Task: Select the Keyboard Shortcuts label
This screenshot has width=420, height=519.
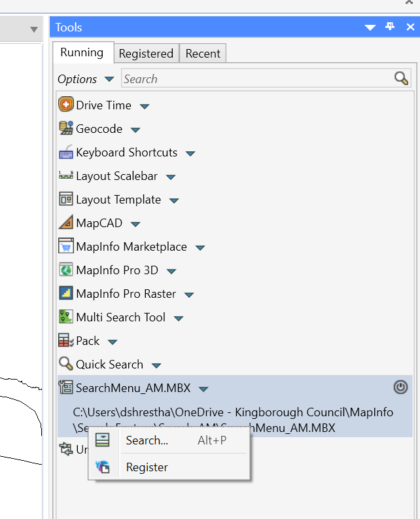Action: 126,152
